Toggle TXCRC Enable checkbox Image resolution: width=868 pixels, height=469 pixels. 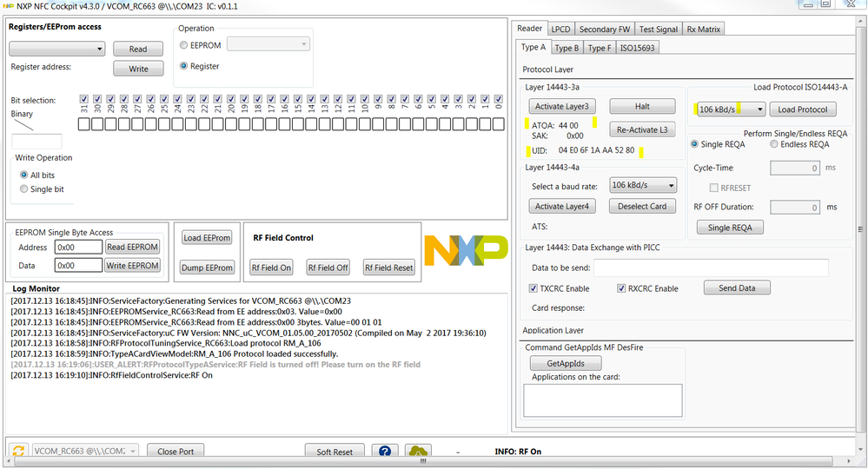533,288
